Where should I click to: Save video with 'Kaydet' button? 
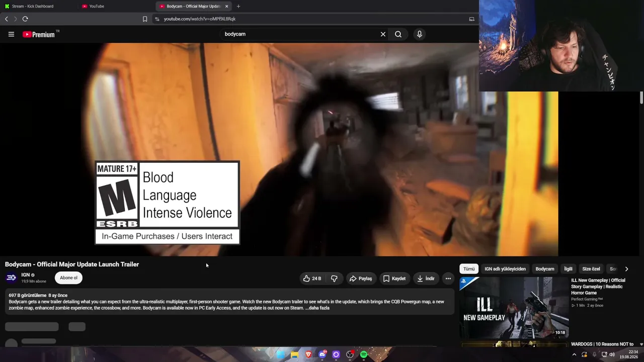[x=394, y=279]
